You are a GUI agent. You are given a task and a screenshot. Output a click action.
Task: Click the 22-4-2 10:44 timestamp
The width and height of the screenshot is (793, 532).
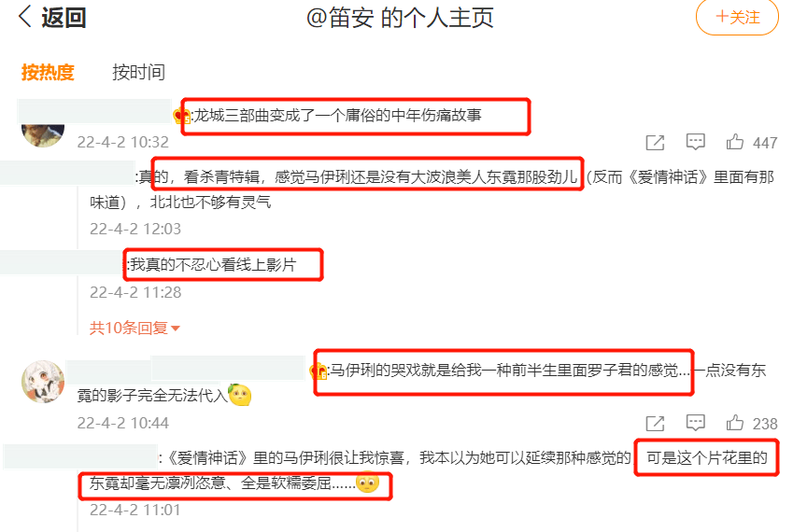coord(123,423)
